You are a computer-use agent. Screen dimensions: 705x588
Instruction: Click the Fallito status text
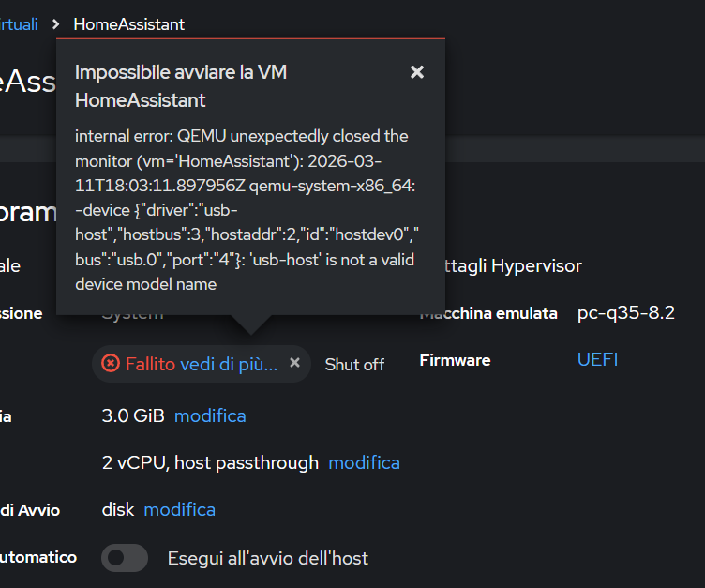click(150, 364)
